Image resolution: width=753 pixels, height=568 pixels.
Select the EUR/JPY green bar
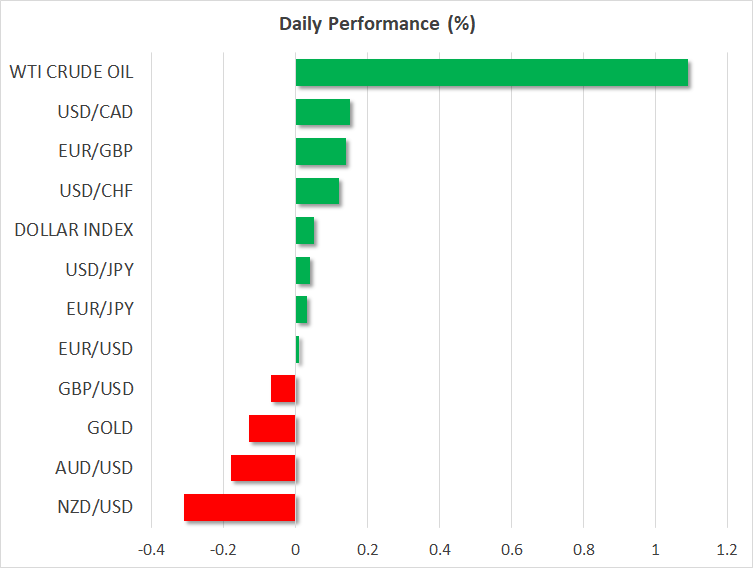tap(302, 310)
